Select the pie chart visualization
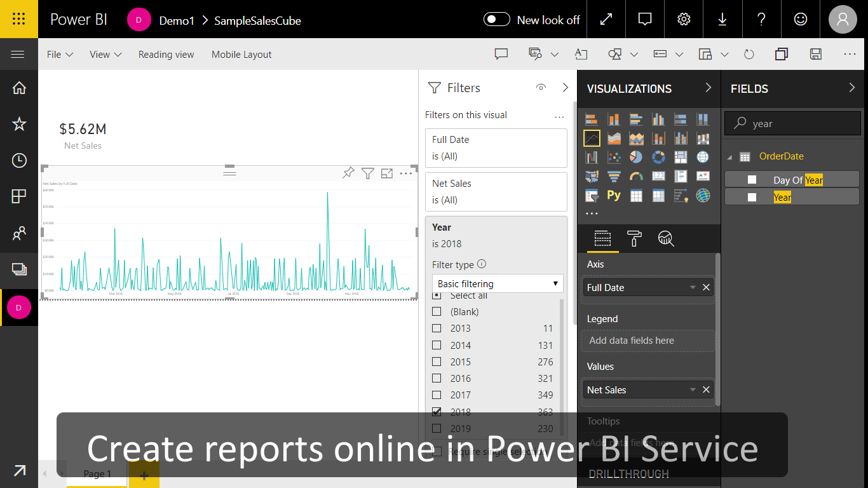868x488 pixels. tap(636, 158)
